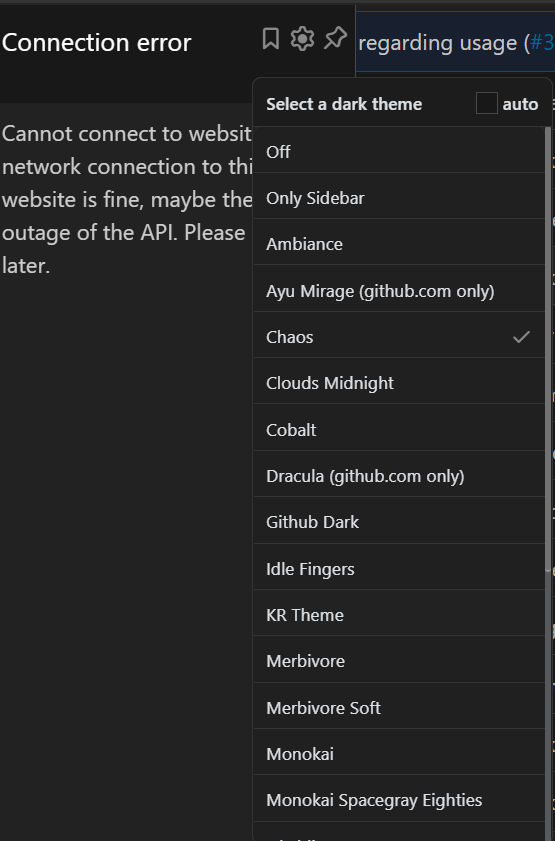This screenshot has height=841, width=555.
Task: Choose the Ambiance theme
Action: click(399, 244)
